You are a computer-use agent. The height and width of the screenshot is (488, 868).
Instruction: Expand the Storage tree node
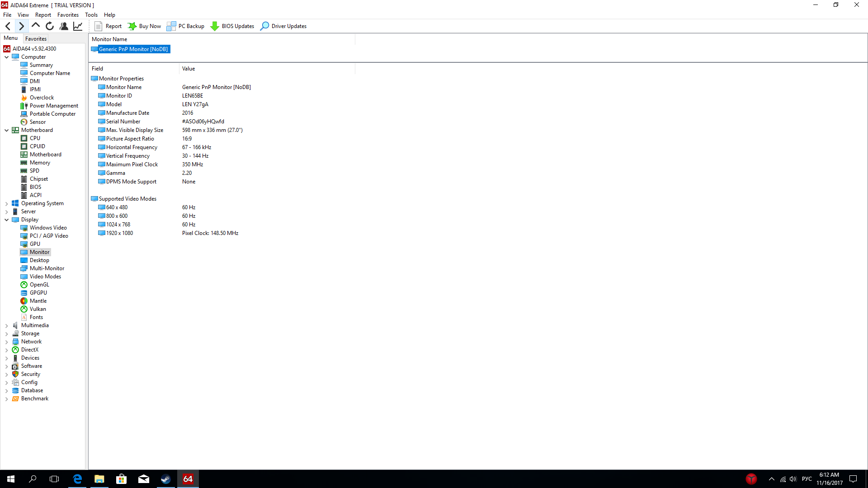click(x=7, y=334)
